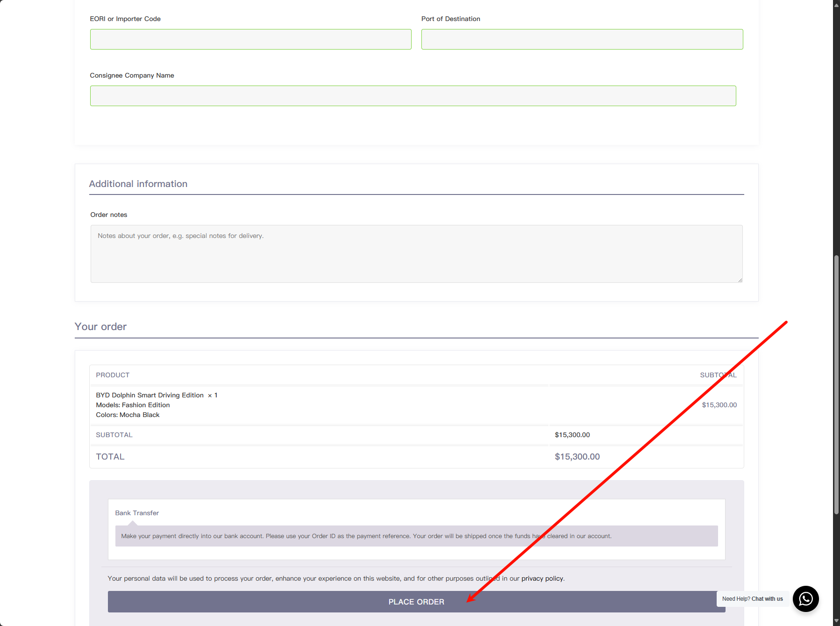The image size is (840, 626).
Task: Click Need Help? Chat with us bubble
Action: click(752, 599)
